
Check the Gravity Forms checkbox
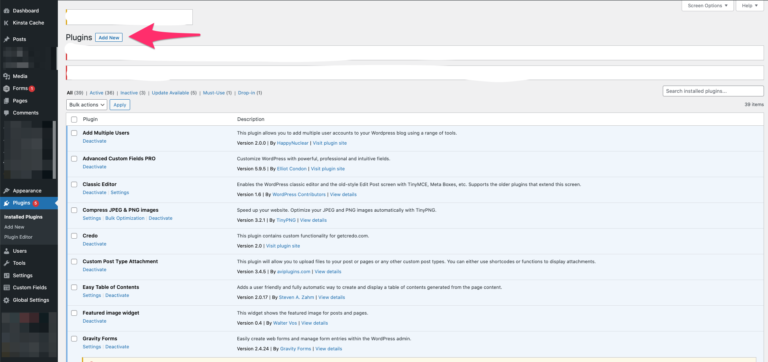(74, 339)
